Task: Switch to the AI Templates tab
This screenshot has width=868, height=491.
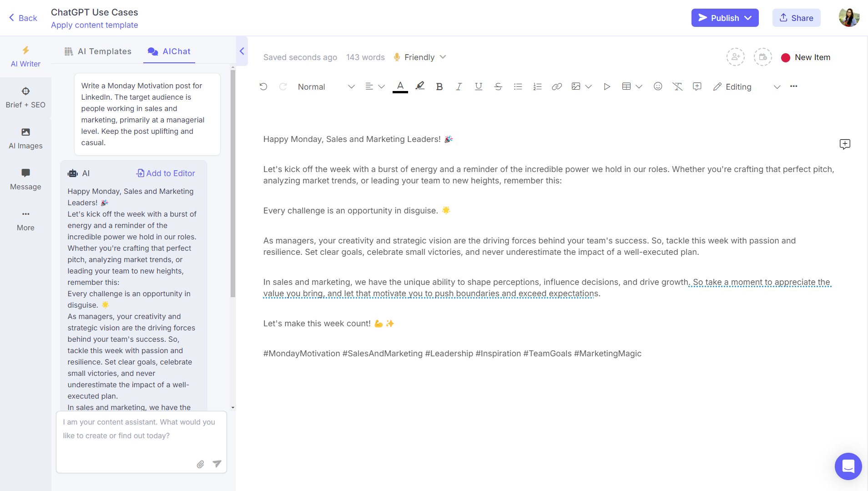Action: coord(97,51)
